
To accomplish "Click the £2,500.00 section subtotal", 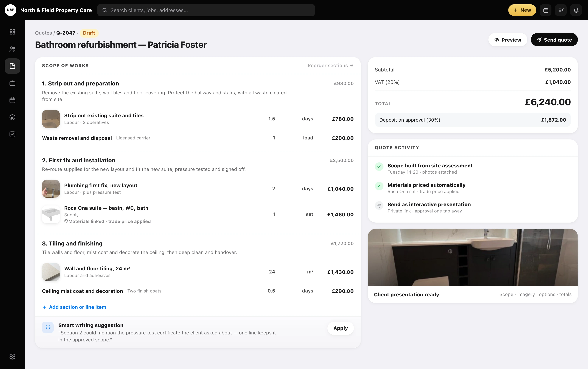I will [x=341, y=160].
